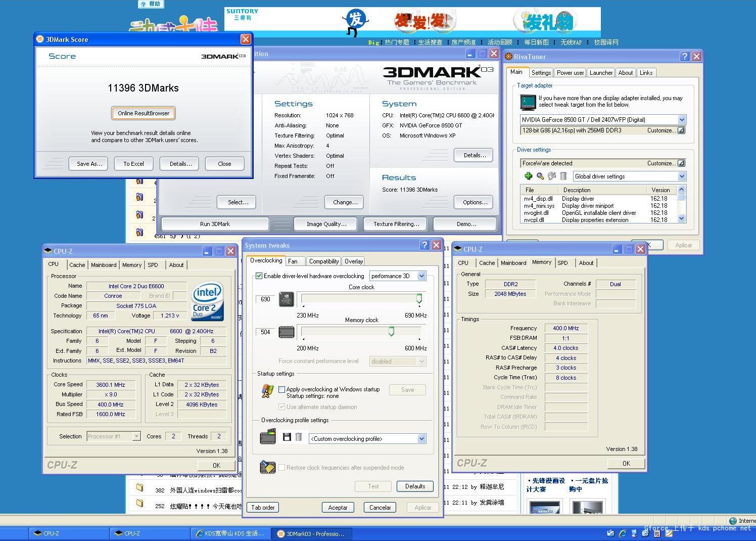
Task: Click the help question mark in RivaTuner title bar
Action: (684, 57)
